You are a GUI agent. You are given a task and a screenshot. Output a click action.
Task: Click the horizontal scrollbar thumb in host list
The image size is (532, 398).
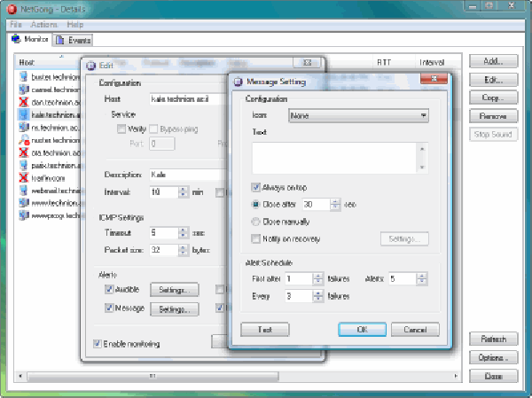[x=153, y=376]
